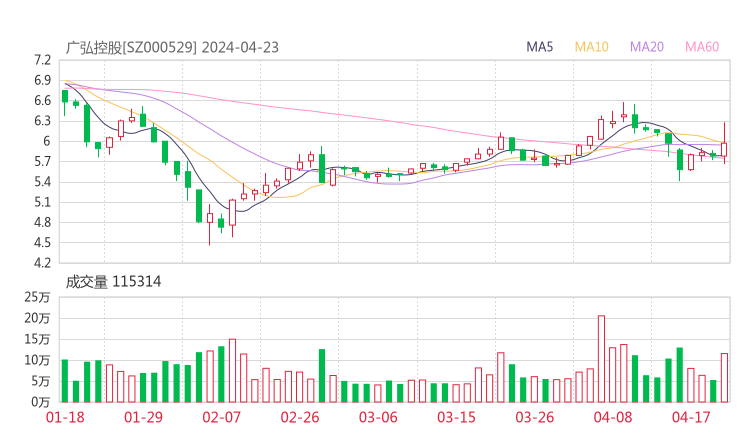Viewport: 740px width, 440px height.
Task: Click the chart title 广弘控股[SZ000529] 2024-04-23
Action: pyautogui.click(x=172, y=48)
